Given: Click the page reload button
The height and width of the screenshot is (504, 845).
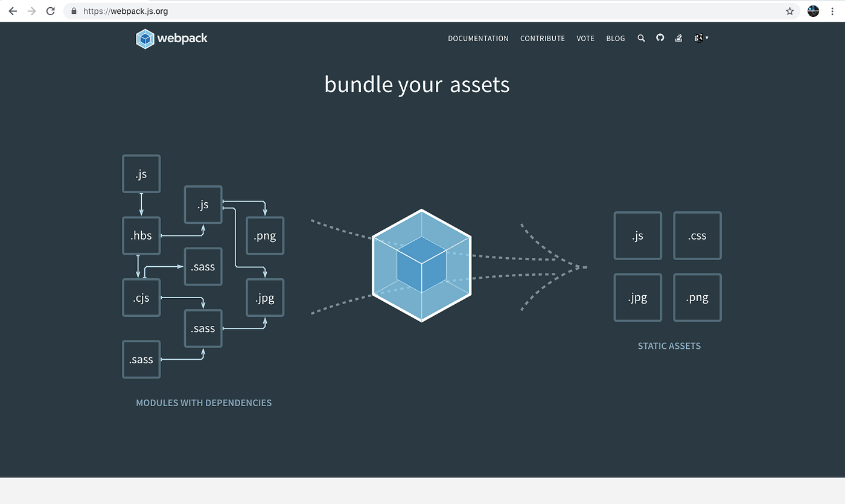Looking at the screenshot, I should pos(51,11).
